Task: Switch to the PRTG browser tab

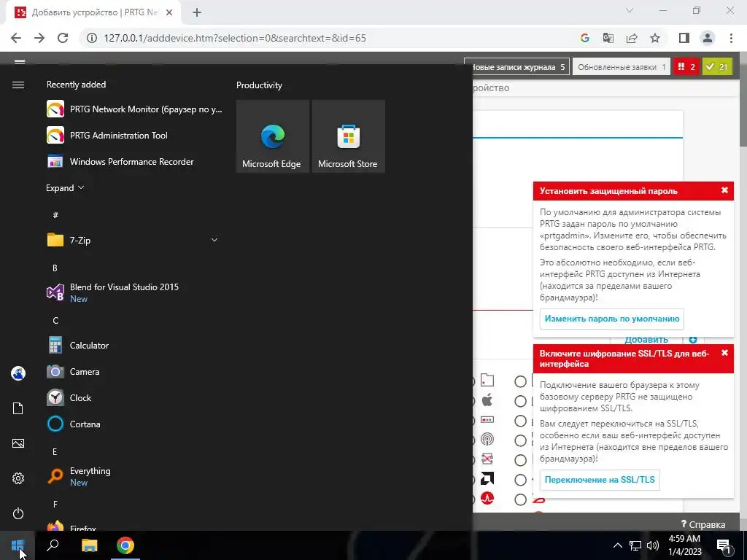Action: [93, 12]
